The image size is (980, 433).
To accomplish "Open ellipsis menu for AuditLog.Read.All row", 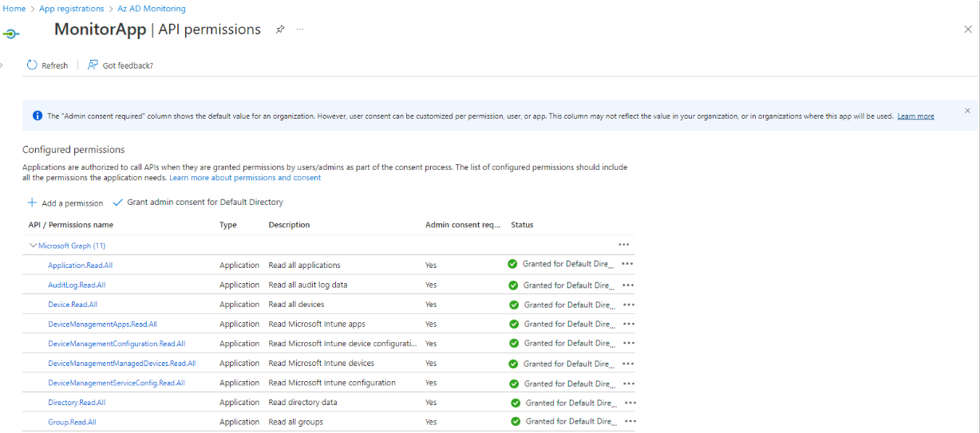I will pos(628,285).
